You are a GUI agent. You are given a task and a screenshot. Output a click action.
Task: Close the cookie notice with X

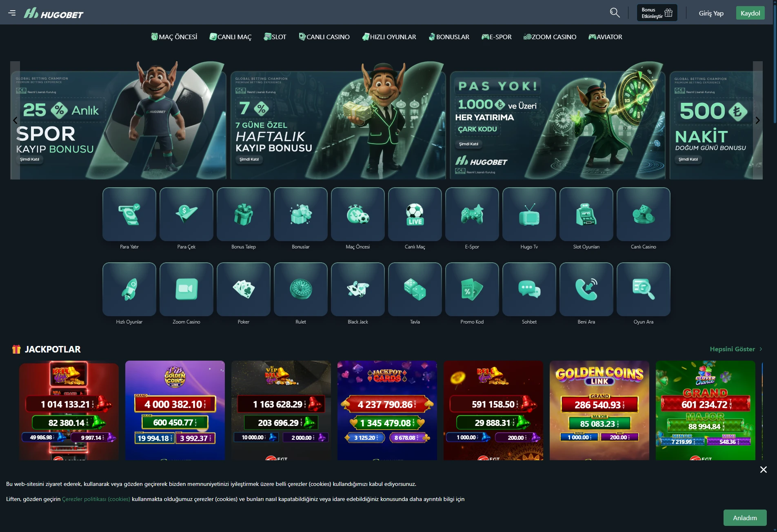(x=763, y=470)
